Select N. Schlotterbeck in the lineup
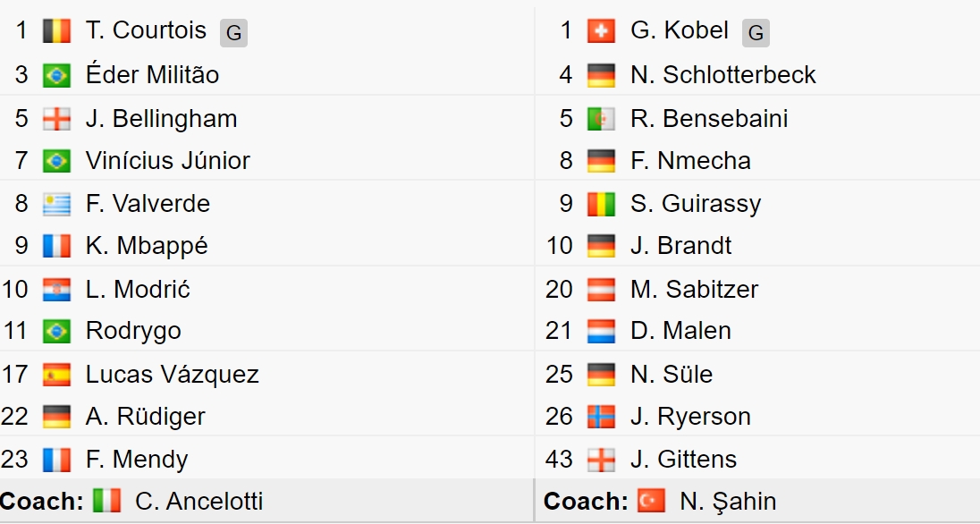This screenshot has width=980, height=524. click(x=723, y=75)
